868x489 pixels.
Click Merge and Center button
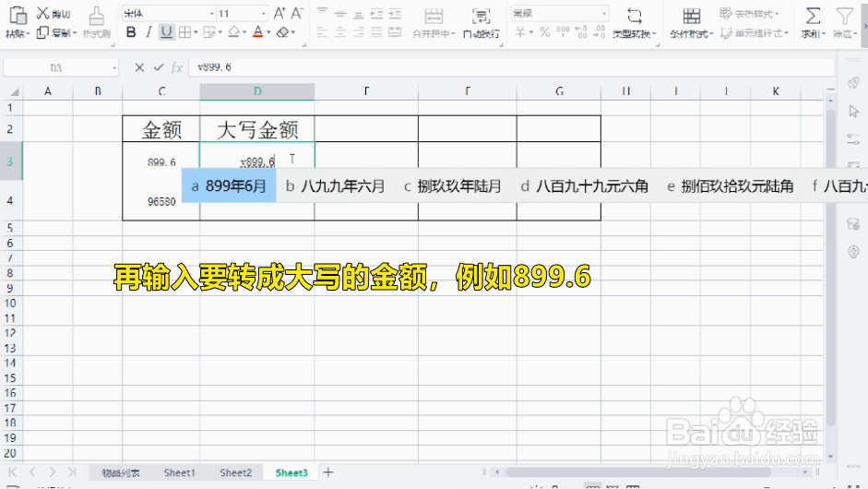pos(434,23)
